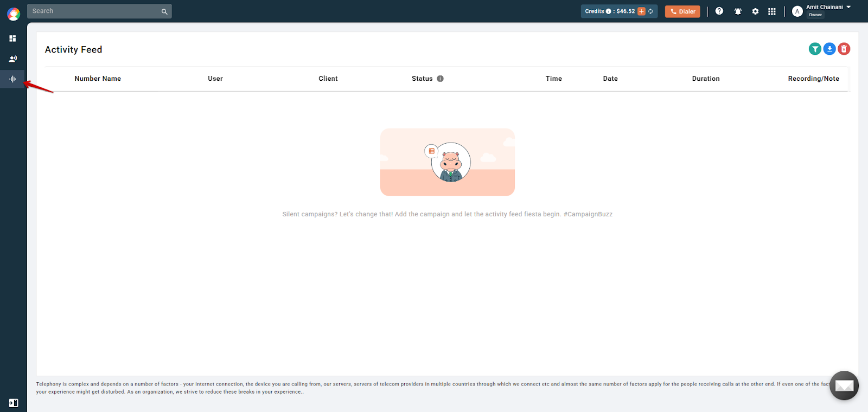This screenshot has width=868, height=412.
Task: Open the dashboard icon in sidebar
Action: (x=12, y=38)
